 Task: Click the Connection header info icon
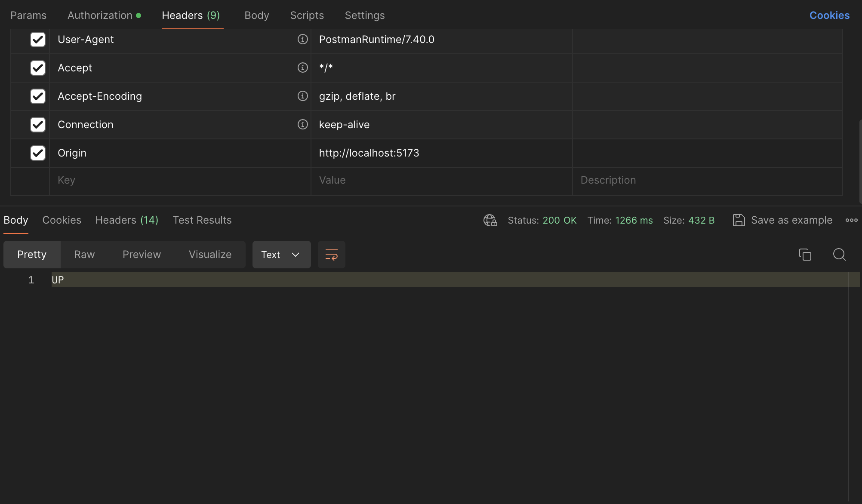[303, 124]
